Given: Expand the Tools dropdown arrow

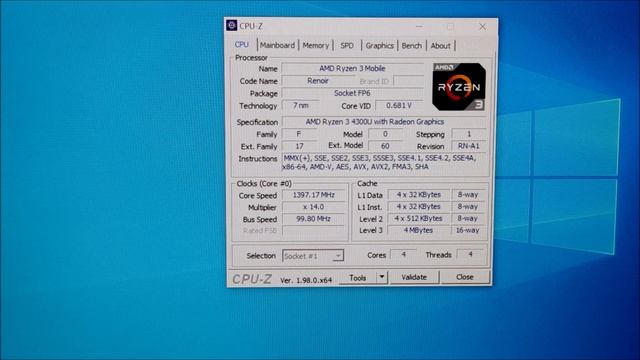Looking at the screenshot, I should [x=382, y=278].
